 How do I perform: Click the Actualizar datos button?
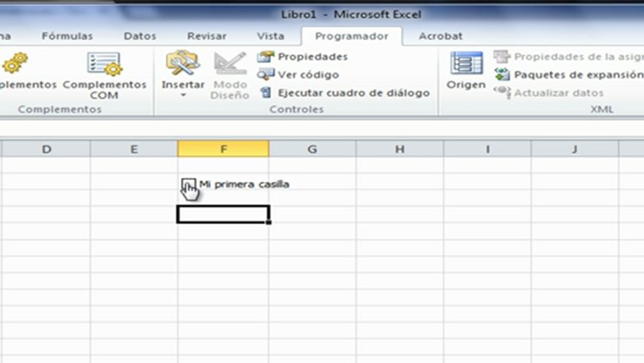tap(549, 93)
